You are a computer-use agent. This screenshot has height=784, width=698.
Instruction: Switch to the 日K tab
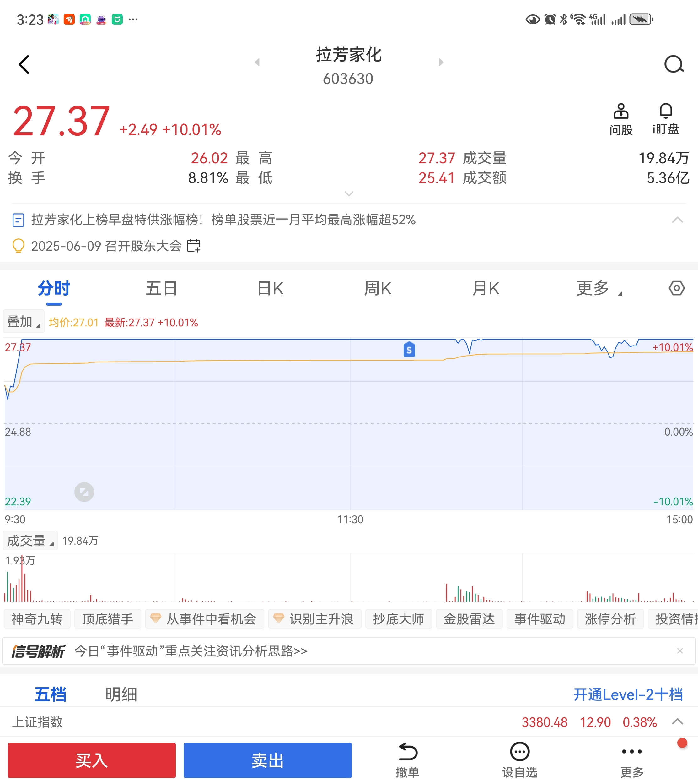[x=270, y=289]
